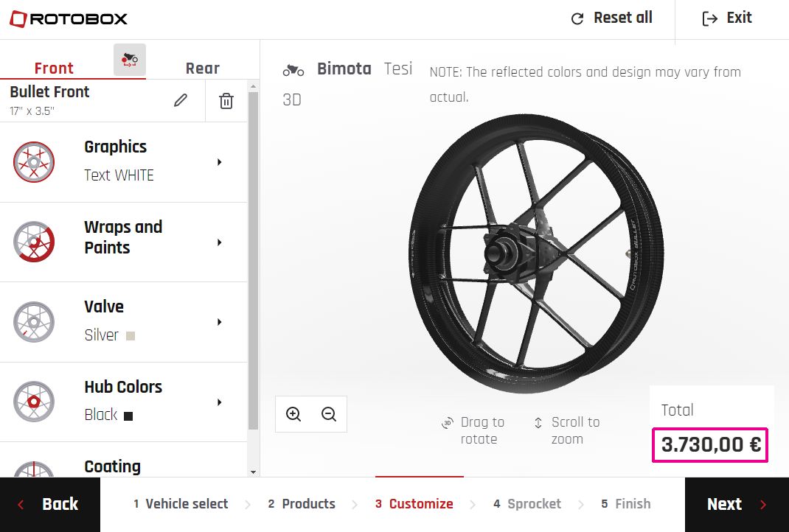Switch to the Front wheel tab

(54, 68)
